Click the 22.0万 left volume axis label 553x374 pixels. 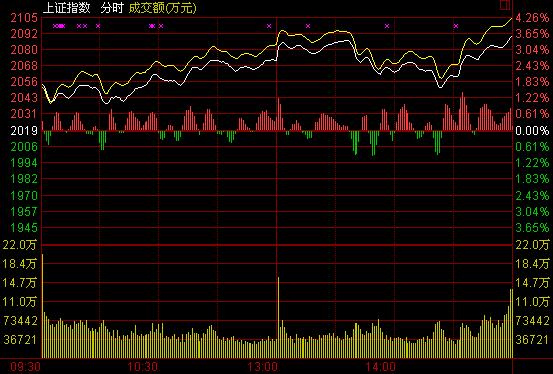20,245
